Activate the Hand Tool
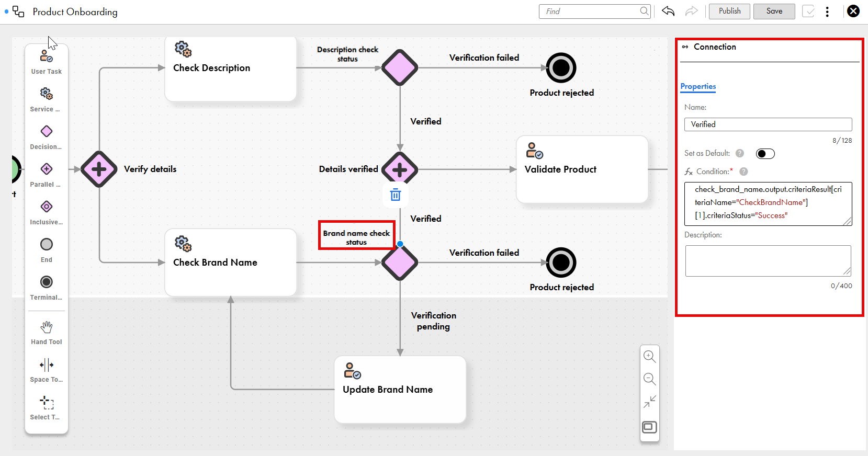 pyautogui.click(x=47, y=333)
